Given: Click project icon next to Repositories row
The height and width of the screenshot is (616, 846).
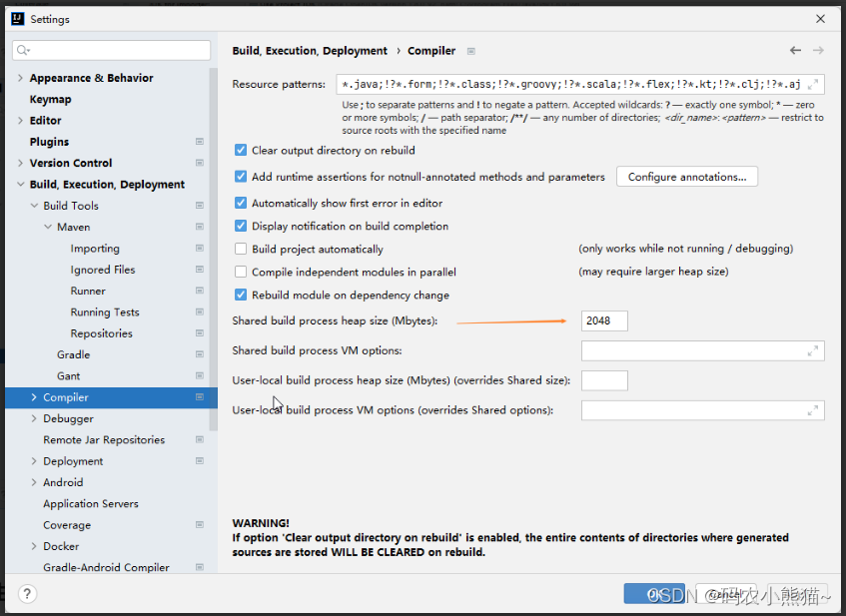Looking at the screenshot, I should point(200,333).
